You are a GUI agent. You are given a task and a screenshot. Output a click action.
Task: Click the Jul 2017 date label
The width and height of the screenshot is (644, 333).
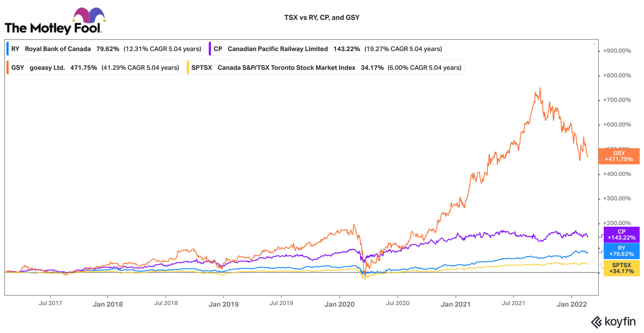click(x=50, y=303)
